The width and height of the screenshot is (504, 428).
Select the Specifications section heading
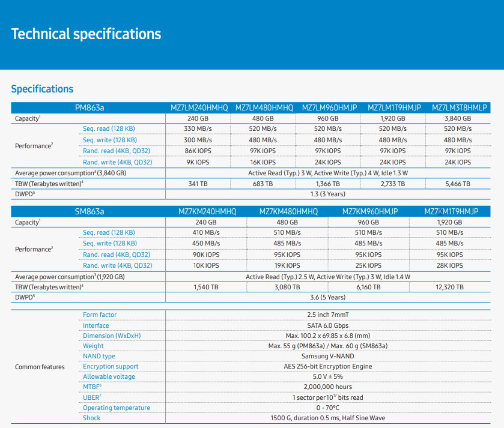[x=42, y=89]
